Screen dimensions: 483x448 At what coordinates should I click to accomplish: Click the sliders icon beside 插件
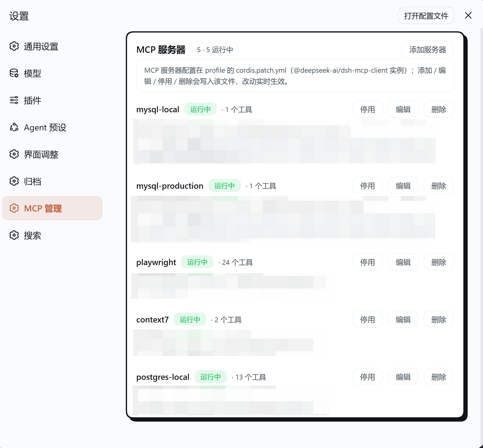14,100
